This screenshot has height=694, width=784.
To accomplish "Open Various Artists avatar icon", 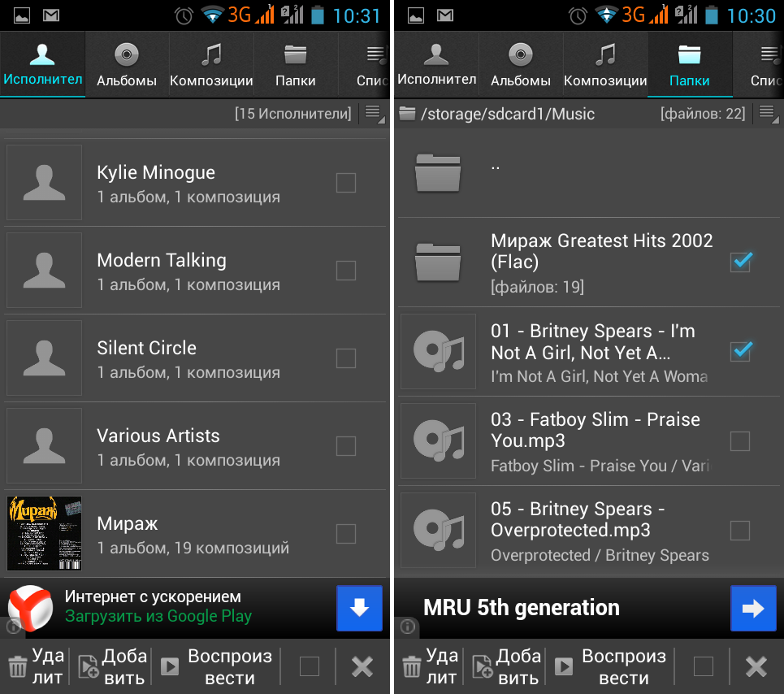I will pyautogui.click(x=44, y=445).
